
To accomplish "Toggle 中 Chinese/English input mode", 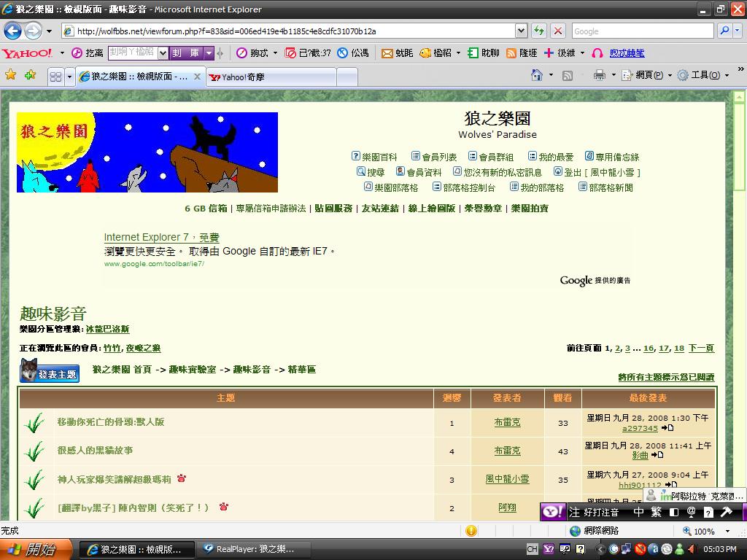I will (638, 512).
